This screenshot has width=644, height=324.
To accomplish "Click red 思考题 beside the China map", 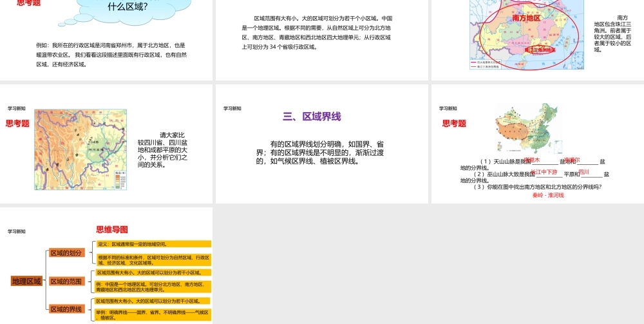I will pyautogui.click(x=454, y=123).
